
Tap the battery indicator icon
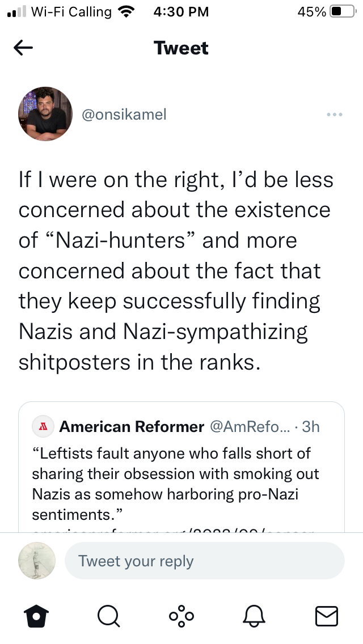(x=343, y=11)
